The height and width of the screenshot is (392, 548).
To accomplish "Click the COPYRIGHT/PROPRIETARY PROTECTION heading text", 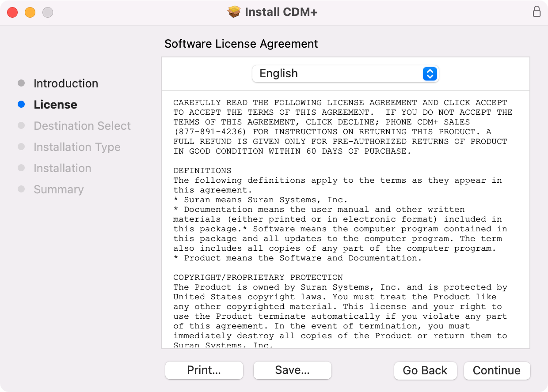I will pos(258,278).
